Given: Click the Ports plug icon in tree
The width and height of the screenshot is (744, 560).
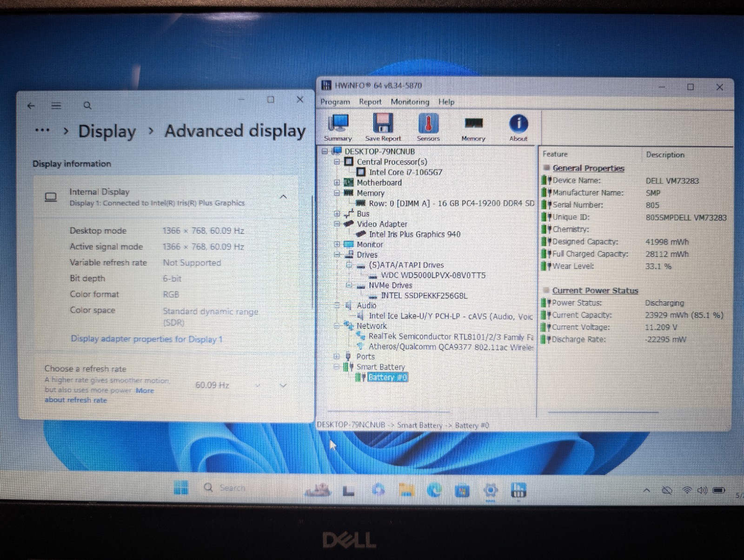Looking at the screenshot, I should pos(348,356).
